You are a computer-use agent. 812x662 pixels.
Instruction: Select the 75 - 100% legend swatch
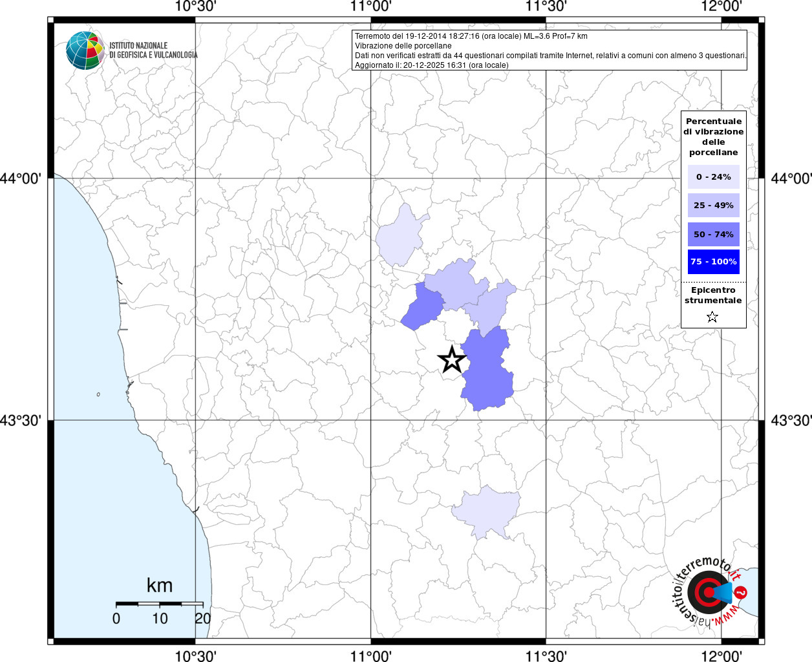(714, 262)
